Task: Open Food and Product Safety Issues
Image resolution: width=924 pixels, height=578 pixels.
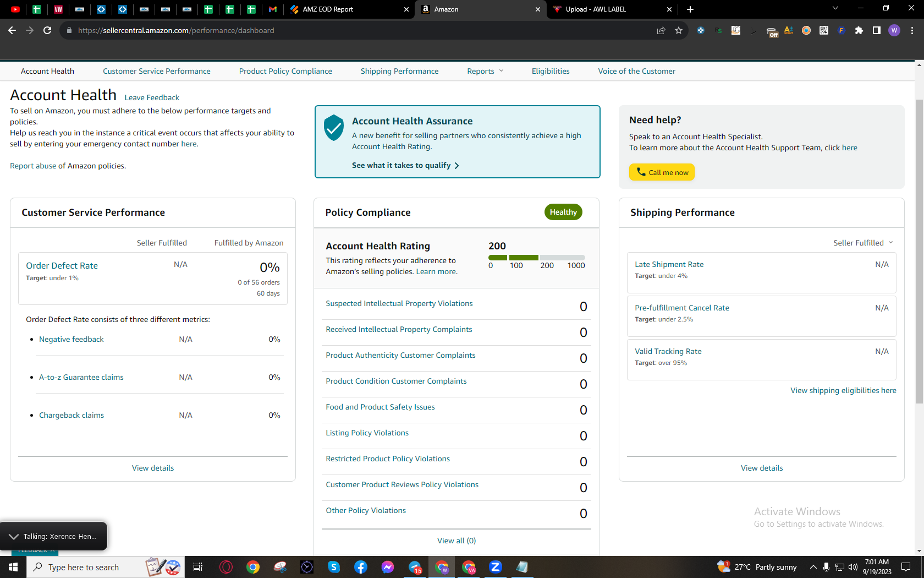Action: point(380,407)
